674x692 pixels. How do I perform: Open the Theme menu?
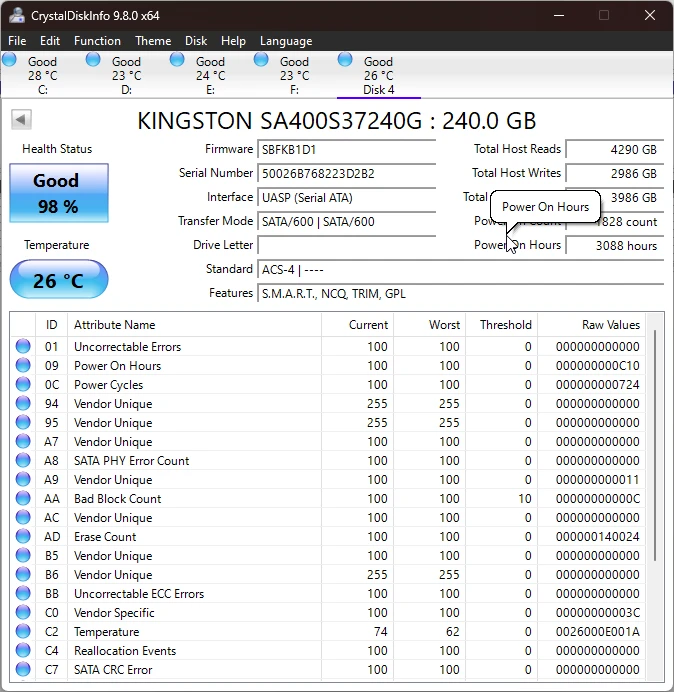tap(153, 41)
